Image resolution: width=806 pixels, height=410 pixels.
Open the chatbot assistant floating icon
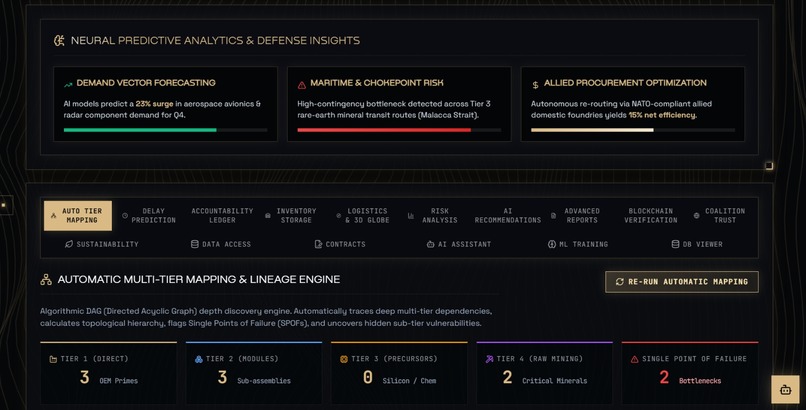click(785, 389)
